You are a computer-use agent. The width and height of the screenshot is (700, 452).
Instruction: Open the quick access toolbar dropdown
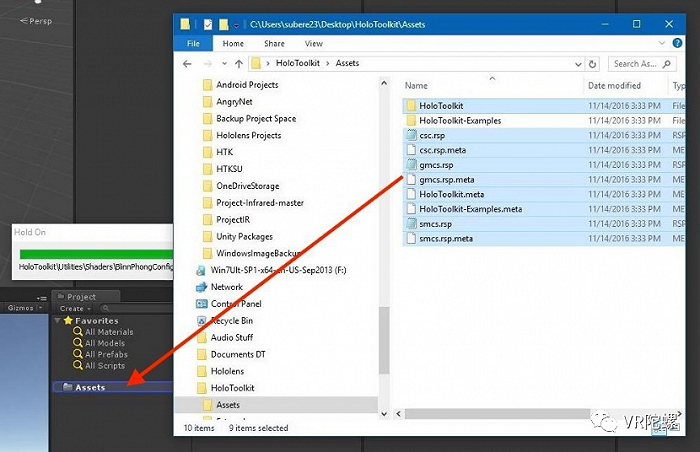click(236, 25)
